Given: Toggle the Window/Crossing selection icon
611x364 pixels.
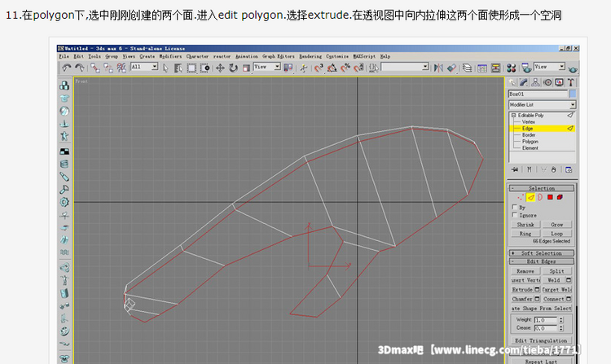Looking at the screenshot, I should (205, 68).
